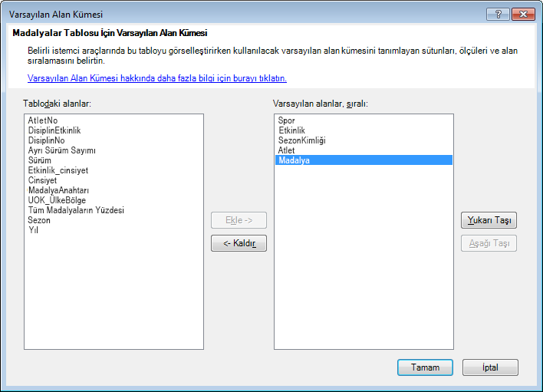Select Ayrı Sürüm Sayımı field
Screen dimensions: 543x392
coord(61,150)
